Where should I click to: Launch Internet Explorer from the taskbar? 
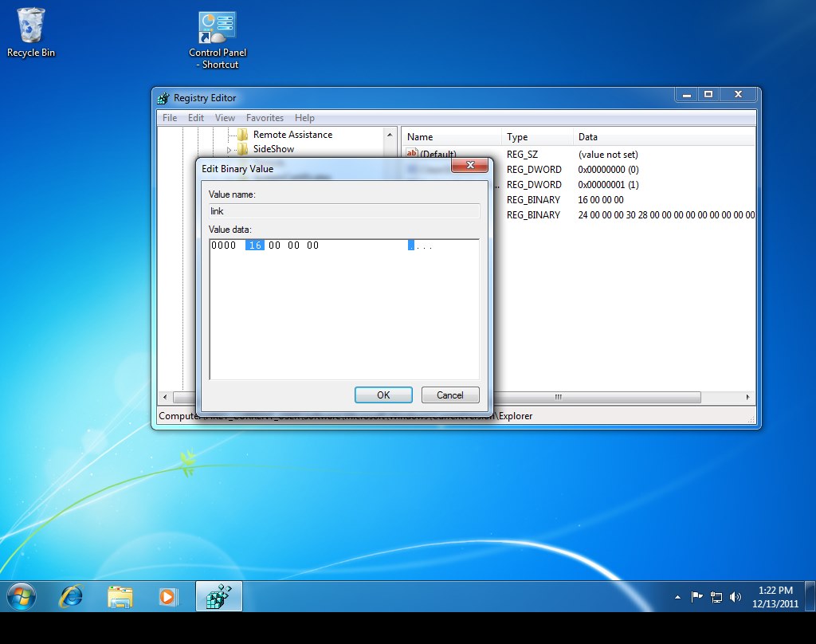point(71,596)
